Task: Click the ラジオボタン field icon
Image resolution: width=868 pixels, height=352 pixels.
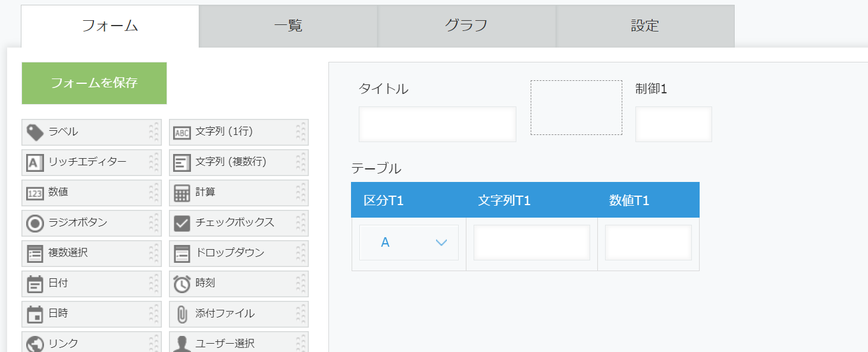Action: click(35, 224)
